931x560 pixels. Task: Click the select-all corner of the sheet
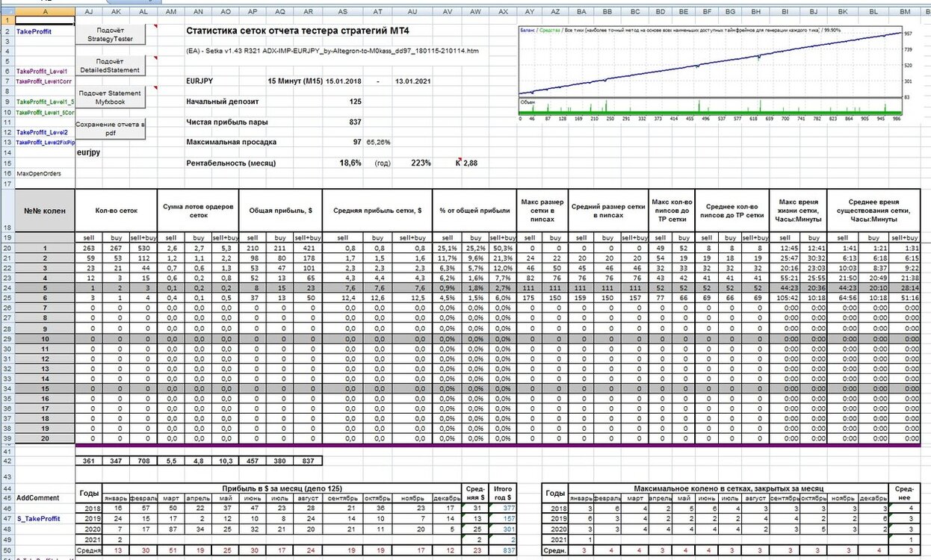click(7, 12)
